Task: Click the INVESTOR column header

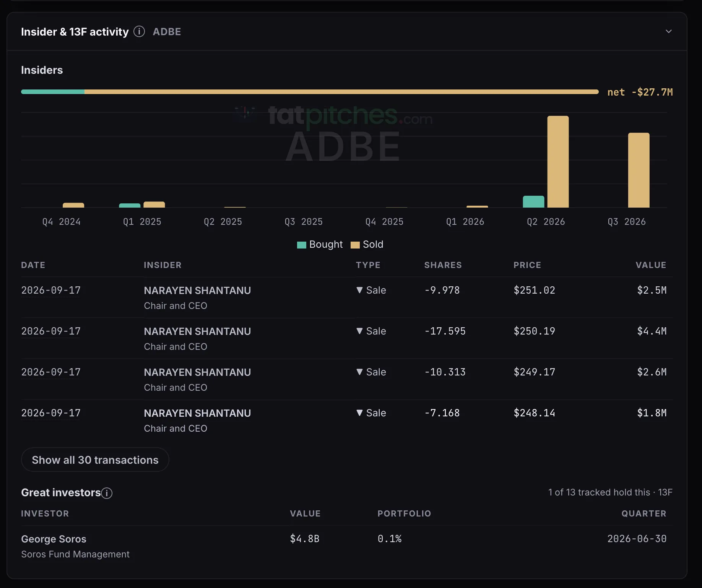Action: [x=45, y=513]
